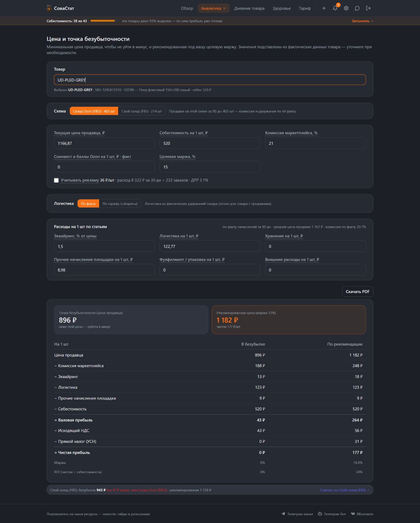Edit Текущая цена продавца field
Image resolution: width=420 pixels, height=523 pixels.
pyautogui.click(x=104, y=143)
